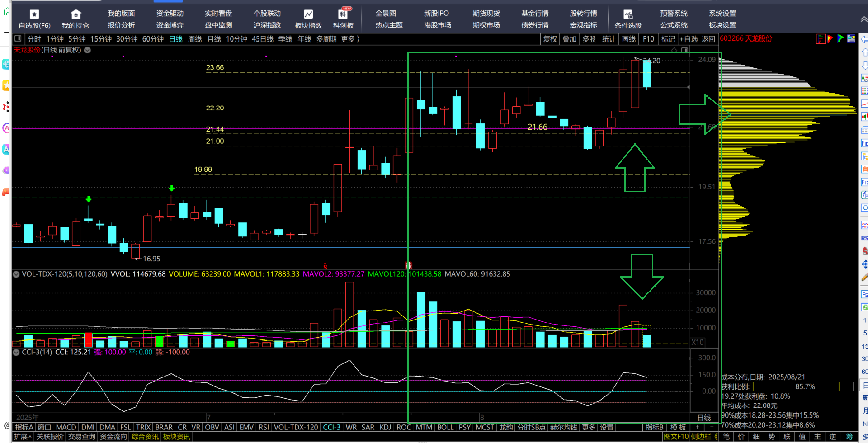Viewport: 868px width, 443px height.
Task: Switch to the 多周期 multi-period tab
Action: point(326,39)
